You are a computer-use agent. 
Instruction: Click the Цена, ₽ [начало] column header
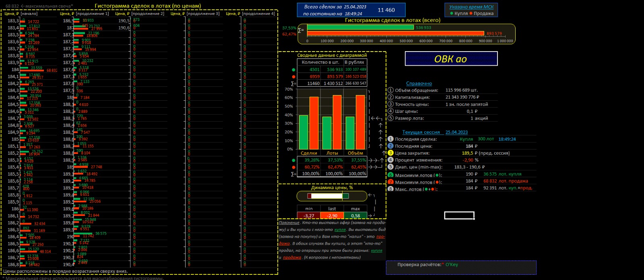(x=21, y=14)
